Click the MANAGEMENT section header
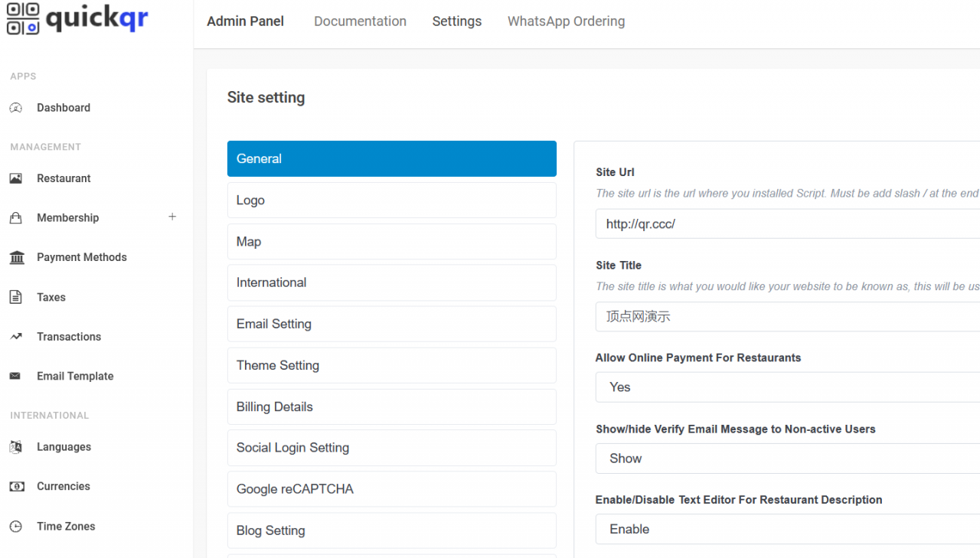The height and width of the screenshot is (558, 980). [46, 147]
